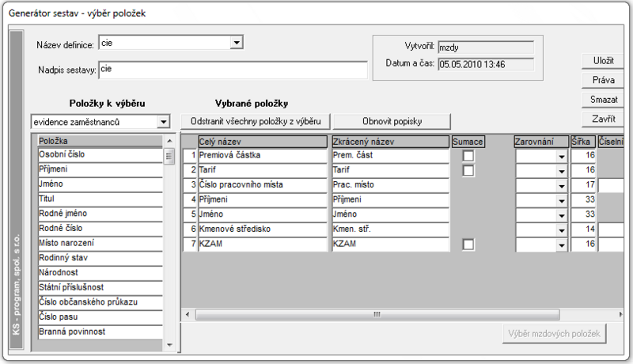Click Celý název cell Číslo pracovního místa
This screenshot has height=364, width=633.
point(263,185)
